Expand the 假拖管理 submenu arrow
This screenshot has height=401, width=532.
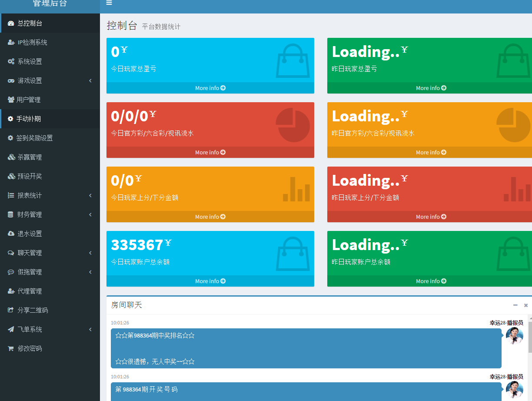90,272
